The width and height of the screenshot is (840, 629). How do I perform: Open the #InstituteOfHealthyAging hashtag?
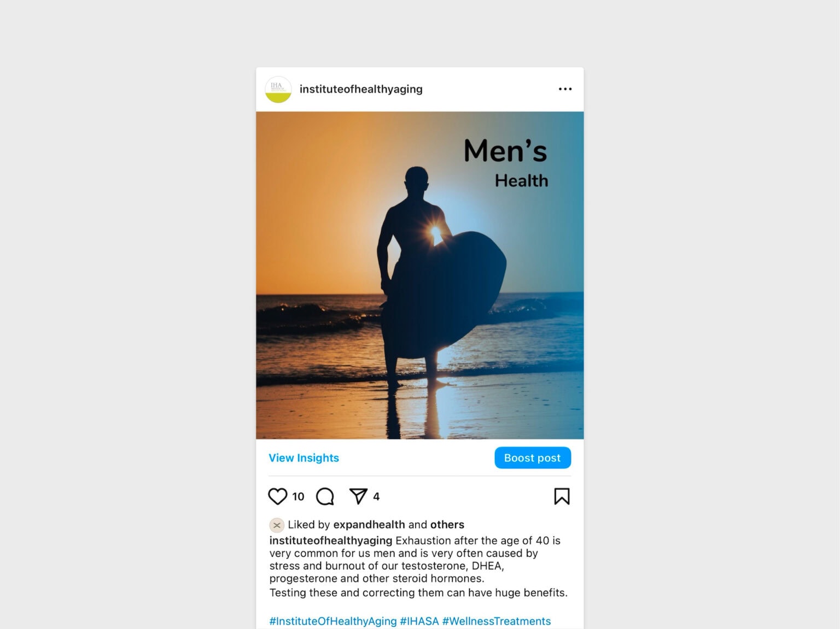point(333,621)
